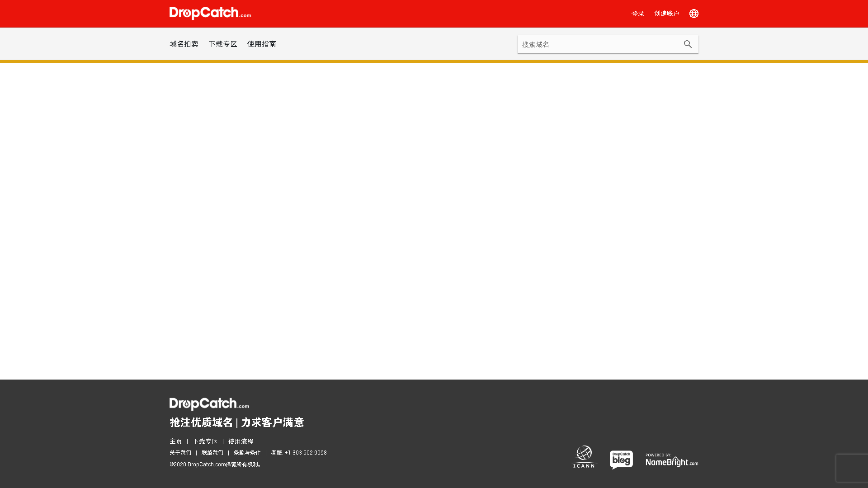Click the ICANN accreditation logo
This screenshot has width=868, height=488.
pos(584,457)
